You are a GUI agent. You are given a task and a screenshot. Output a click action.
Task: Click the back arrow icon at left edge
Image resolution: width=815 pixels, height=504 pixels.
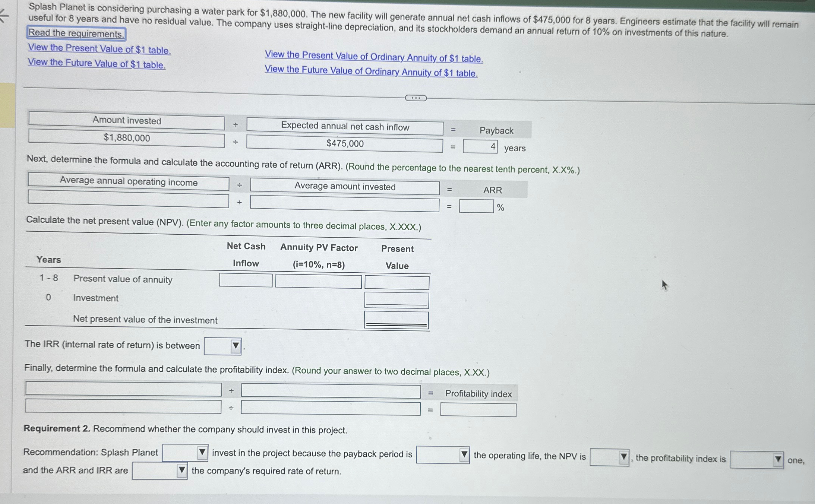click(x=4, y=16)
